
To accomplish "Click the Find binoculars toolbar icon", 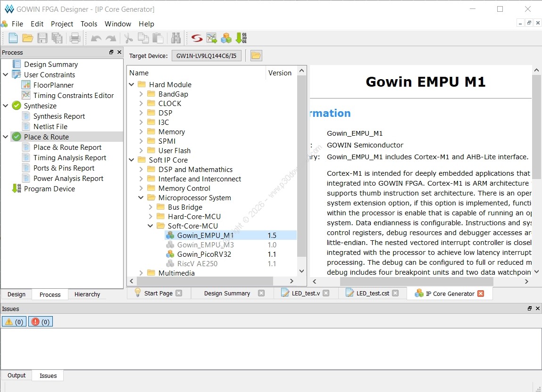I will click(x=175, y=38).
